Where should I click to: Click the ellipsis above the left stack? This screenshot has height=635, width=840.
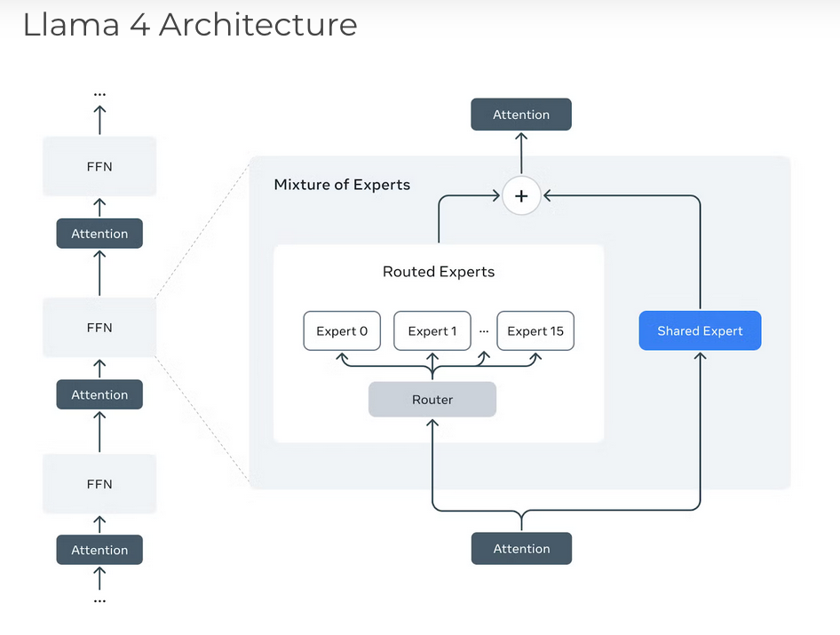(99, 94)
